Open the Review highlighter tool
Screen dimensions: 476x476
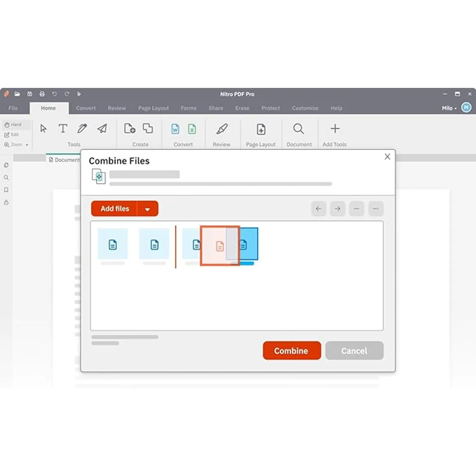pyautogui.click(x=222, y=129)
